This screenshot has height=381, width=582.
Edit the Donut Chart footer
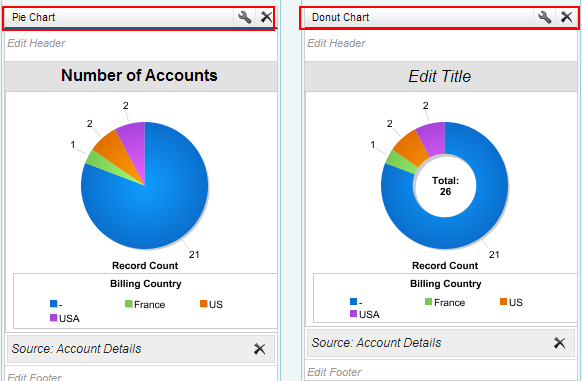pyautogui.click(x=334, y=372)
